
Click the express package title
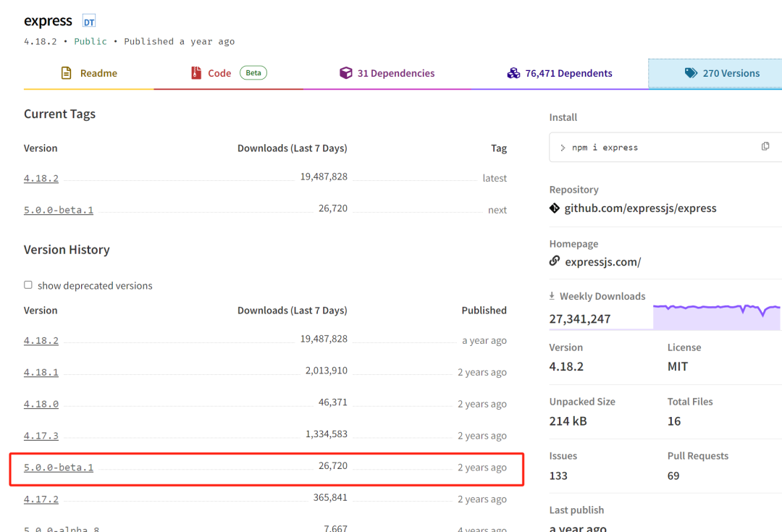tap(48, 21)
